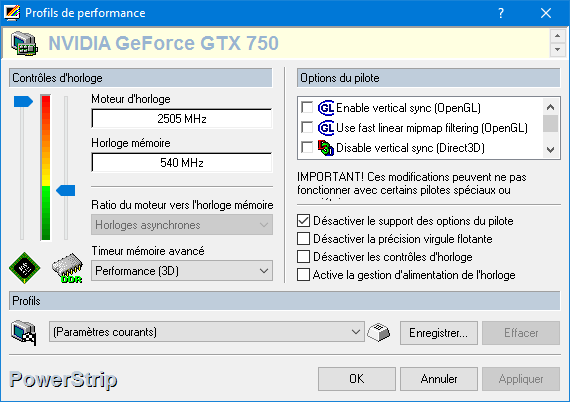Enable Désactiver la précision virgule flottante
This screenshot has width=570, height=402.
click(304, 239)
